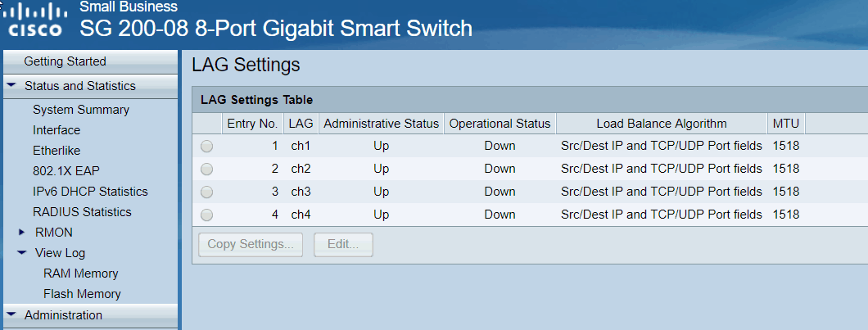Open System Summary page
Viewport: 868px width, 330px height.
pyautogui.click(x=81, y=110)
